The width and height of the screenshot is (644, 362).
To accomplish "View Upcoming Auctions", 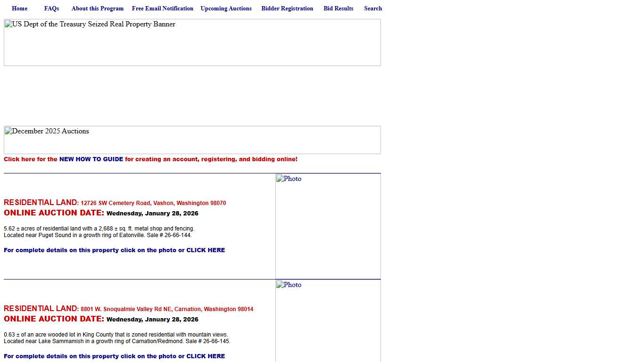I will (226, 8).
